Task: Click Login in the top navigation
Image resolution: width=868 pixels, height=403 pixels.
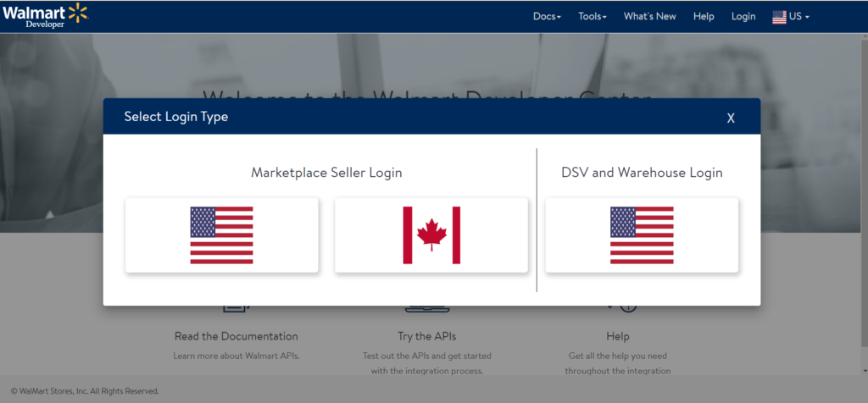Action: (x=743, y=17)
